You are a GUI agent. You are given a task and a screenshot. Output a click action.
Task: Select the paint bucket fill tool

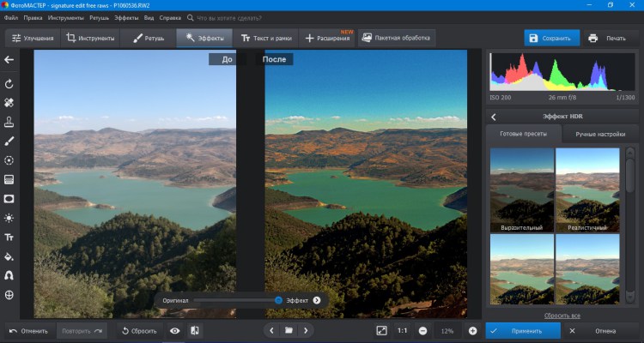coord(9,257)
